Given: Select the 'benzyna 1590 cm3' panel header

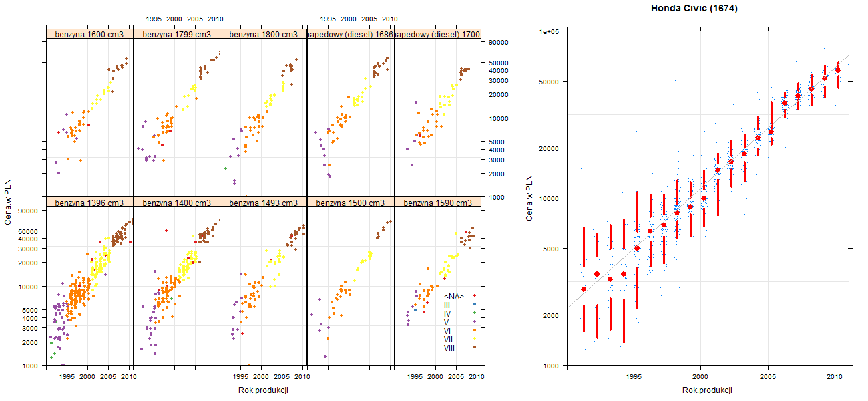Looking at the screenshot, I should [x=437, y=203].
